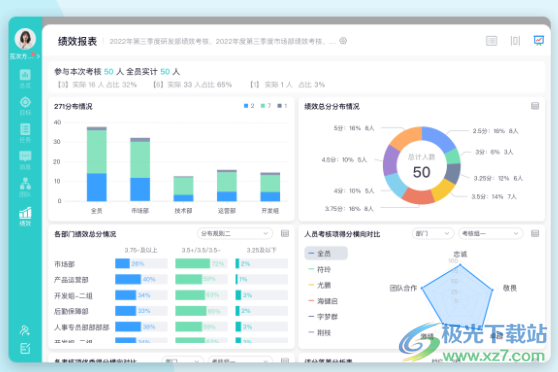Open the 团队 team sidebar icon

coord(25,188)
